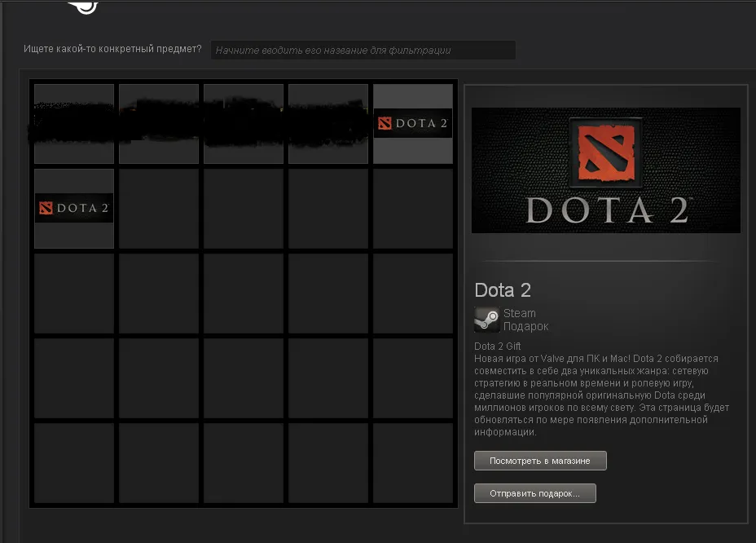
Task: Click the empty slot right of second-row Dota 2 gift
Action: (159, 209)
